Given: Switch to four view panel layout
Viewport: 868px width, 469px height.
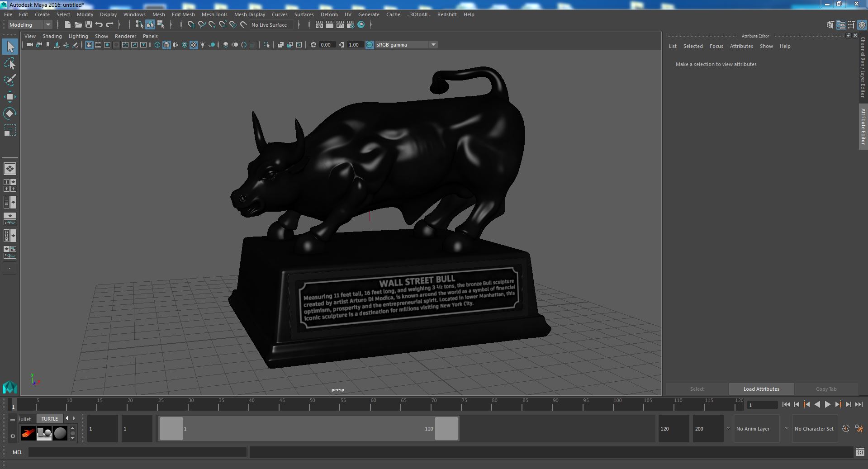Looking at the screenshot, I should click(10, 185).
